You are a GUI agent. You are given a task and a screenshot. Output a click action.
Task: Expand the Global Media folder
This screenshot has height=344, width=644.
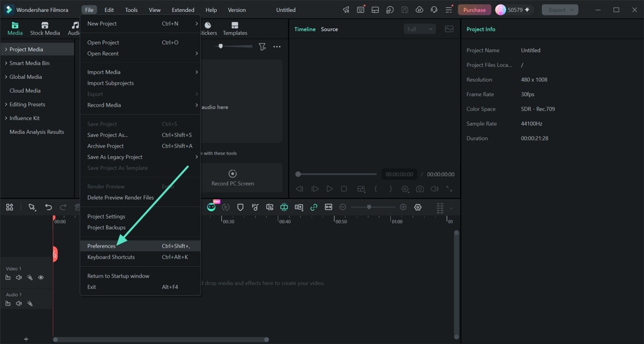point(6,77)
